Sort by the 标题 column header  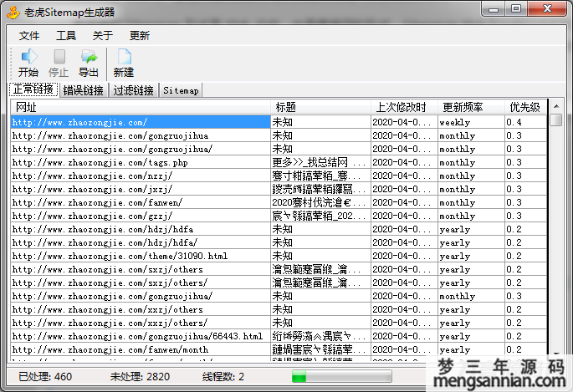coord(320,107)
